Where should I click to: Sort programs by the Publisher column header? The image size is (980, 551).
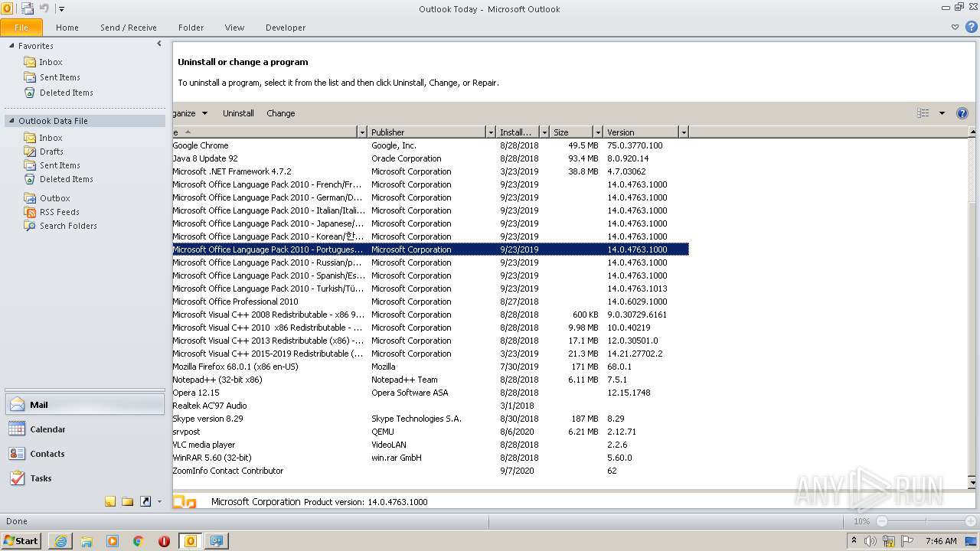[x=426, y=132]
